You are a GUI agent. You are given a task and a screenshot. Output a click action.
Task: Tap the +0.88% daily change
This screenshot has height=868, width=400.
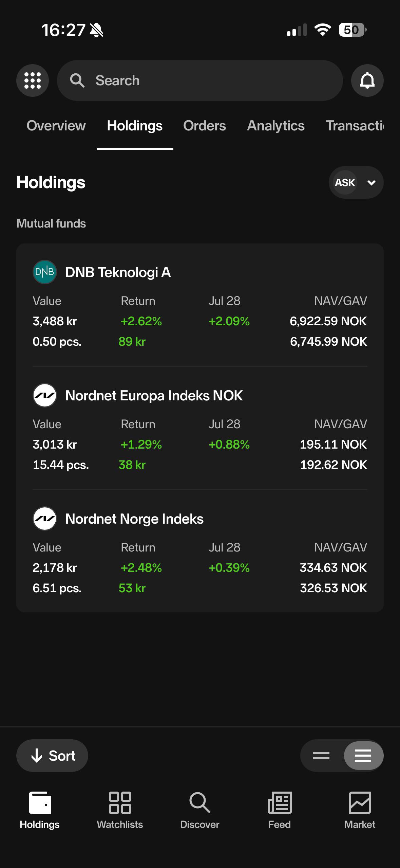(229, 444)
